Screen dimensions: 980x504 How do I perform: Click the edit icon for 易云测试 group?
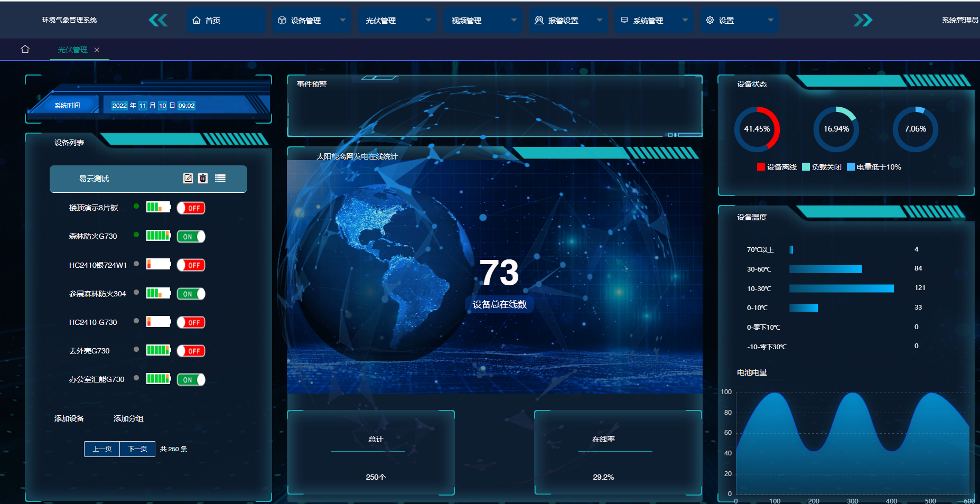[188, 179]
